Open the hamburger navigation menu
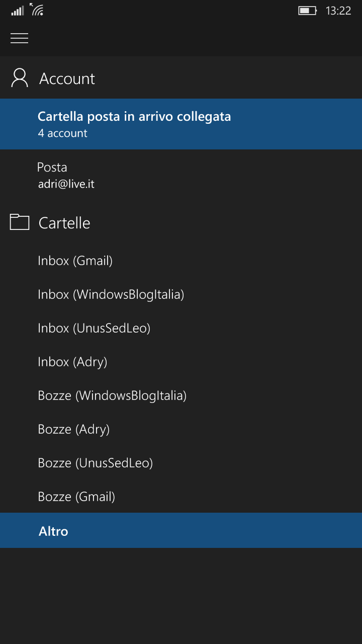The image size is (362, 644). (19, 38)
